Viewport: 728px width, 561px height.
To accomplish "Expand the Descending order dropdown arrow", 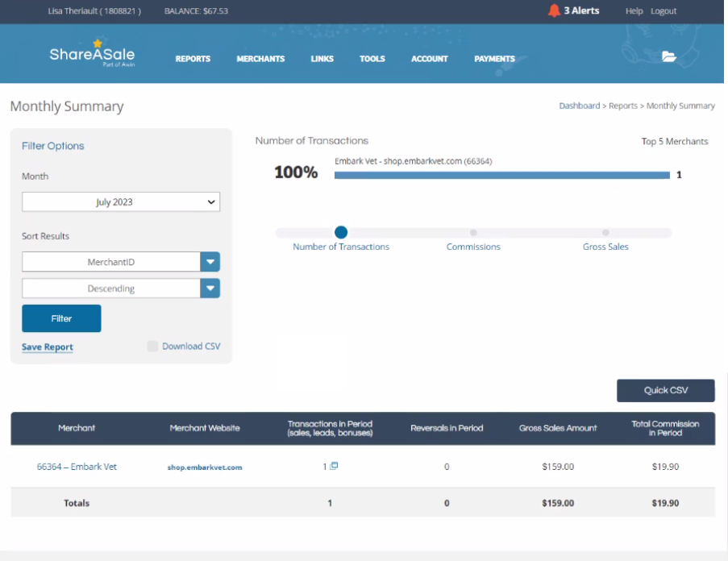I will [x=210, y=288].
